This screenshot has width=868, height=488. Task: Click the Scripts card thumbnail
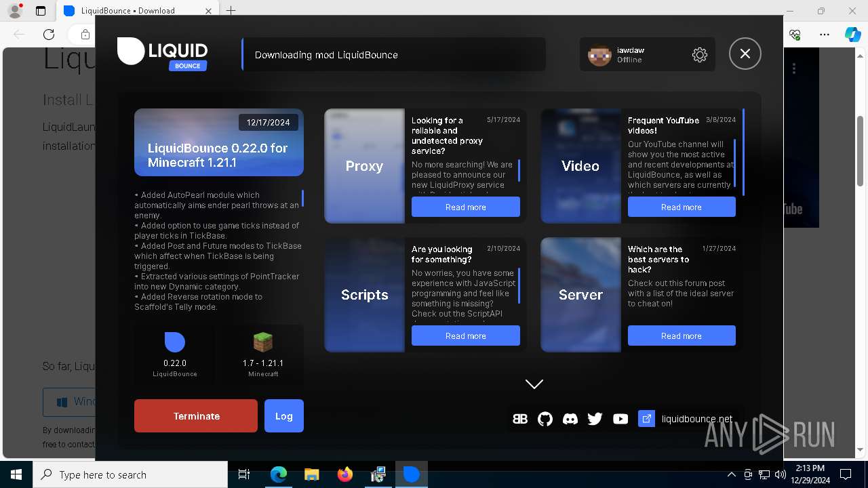[365, 295]
